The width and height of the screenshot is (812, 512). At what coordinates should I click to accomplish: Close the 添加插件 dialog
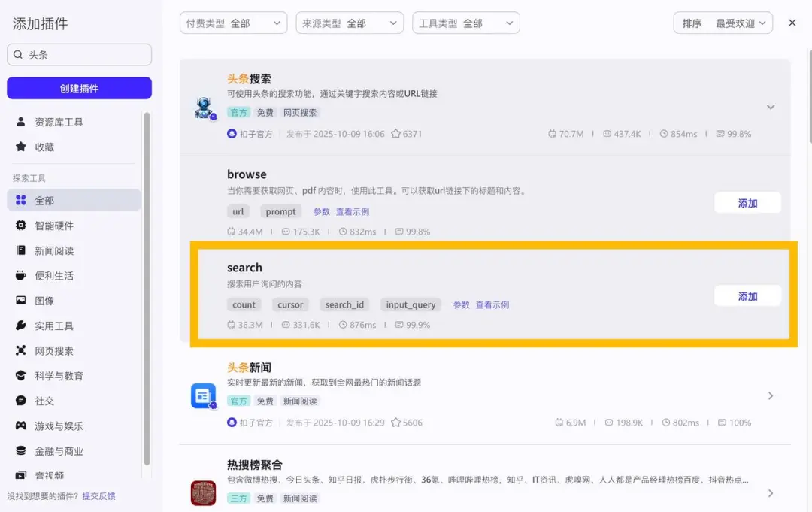click(792, 23)
